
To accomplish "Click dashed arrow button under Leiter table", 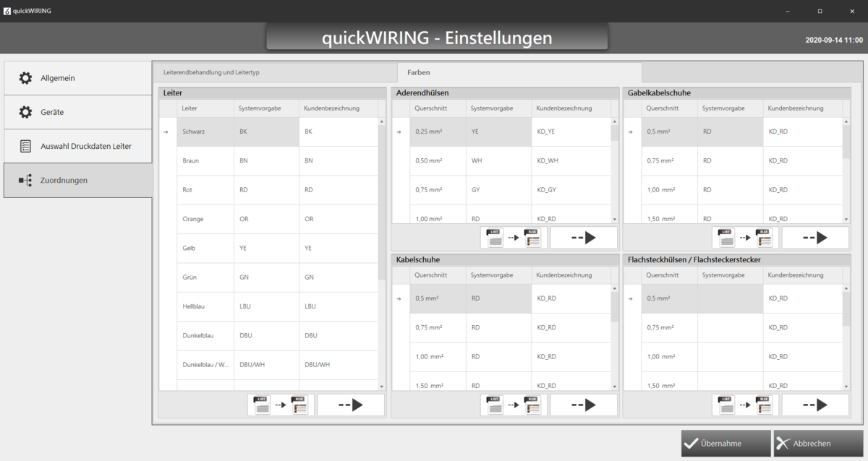I will 350,405.
